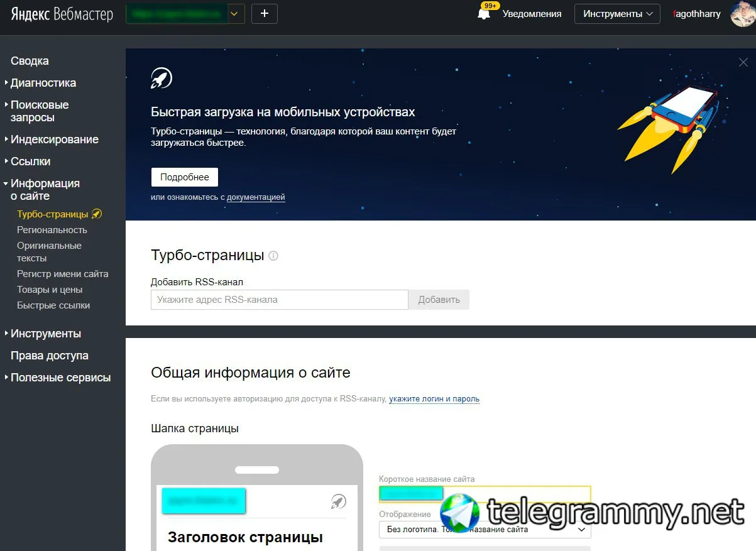Close the Turbo pages promo banner
This screenshot has width=756, height=551.
pos(743,62)
